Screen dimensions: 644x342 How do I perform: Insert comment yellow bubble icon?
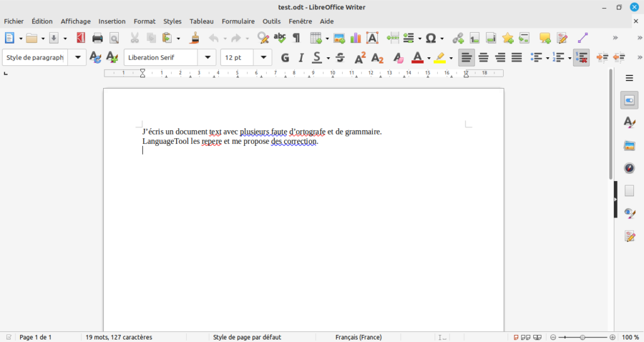coord(545,38)
